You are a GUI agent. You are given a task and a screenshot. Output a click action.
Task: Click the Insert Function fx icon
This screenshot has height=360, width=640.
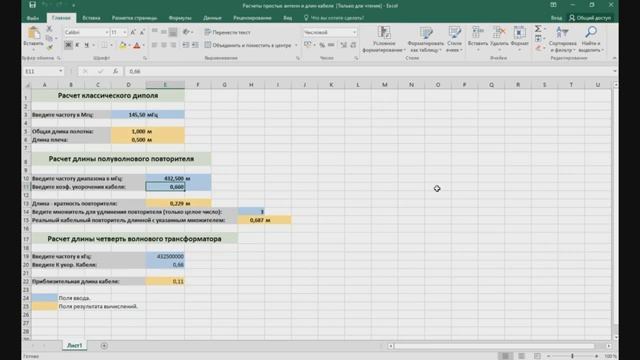(x=116, y=71)
